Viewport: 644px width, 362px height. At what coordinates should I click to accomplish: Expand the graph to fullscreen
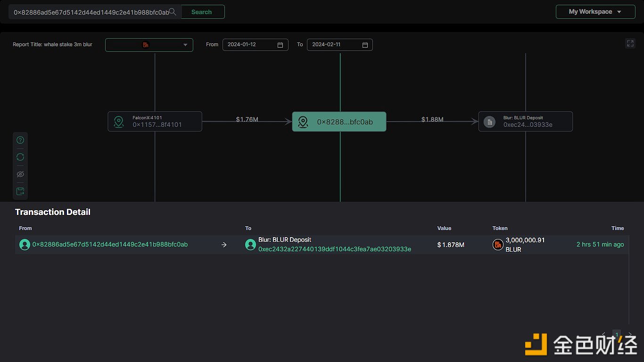[630, 43]
